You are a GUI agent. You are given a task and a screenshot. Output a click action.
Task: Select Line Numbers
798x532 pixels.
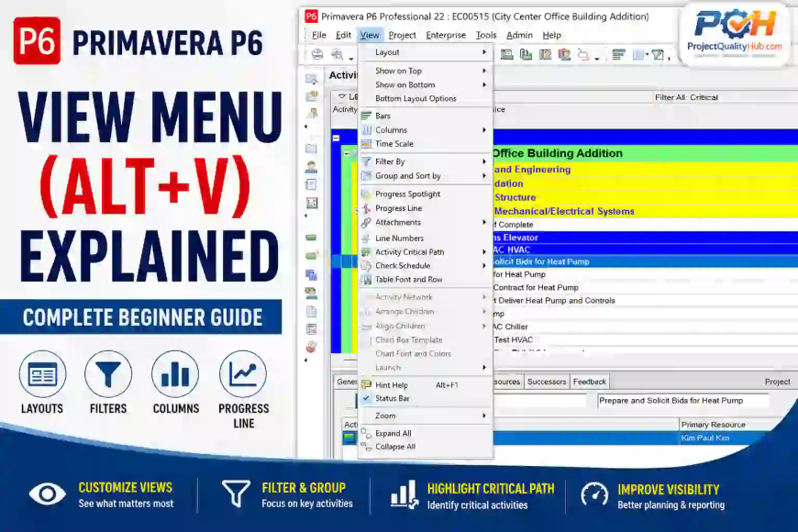click(x=426, y=238)
